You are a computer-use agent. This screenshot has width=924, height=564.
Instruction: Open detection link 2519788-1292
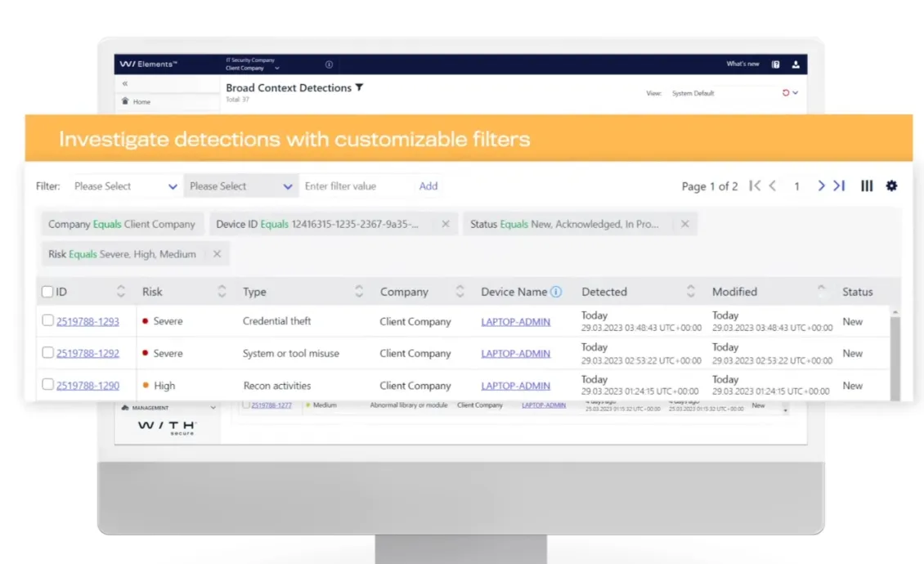click(x=87, y=353)
